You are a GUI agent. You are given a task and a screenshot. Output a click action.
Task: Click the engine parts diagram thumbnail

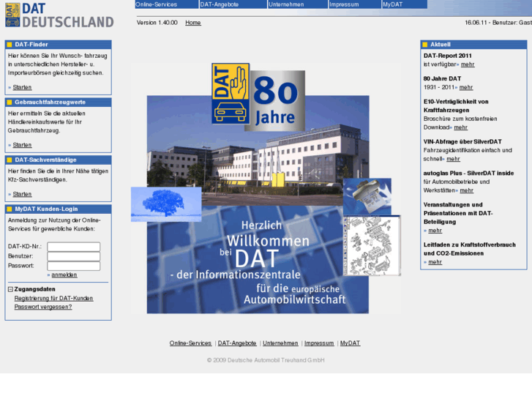pos(372,246)
